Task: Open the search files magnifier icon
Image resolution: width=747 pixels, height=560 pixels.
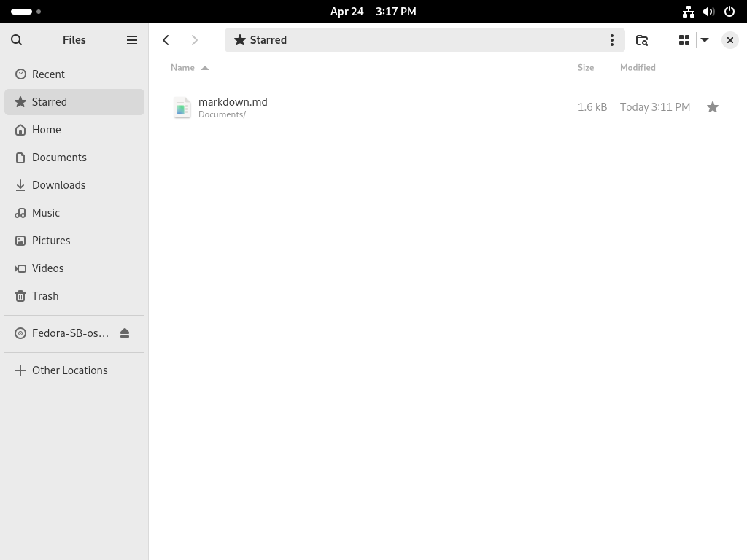Action: (16, 40)
